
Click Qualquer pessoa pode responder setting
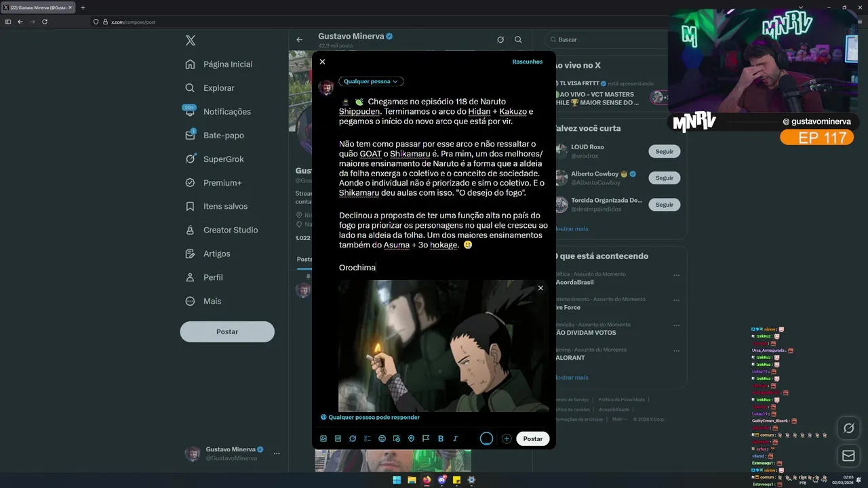pos(370,418)
